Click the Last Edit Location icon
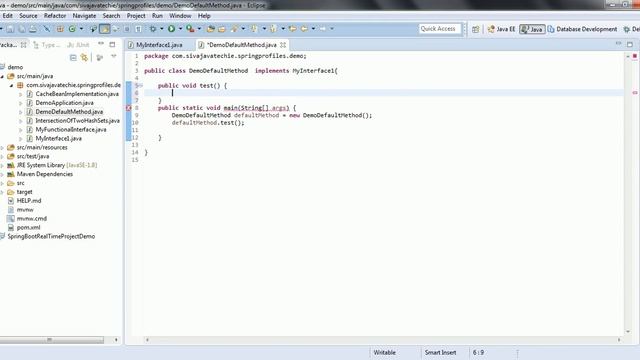 293,29
